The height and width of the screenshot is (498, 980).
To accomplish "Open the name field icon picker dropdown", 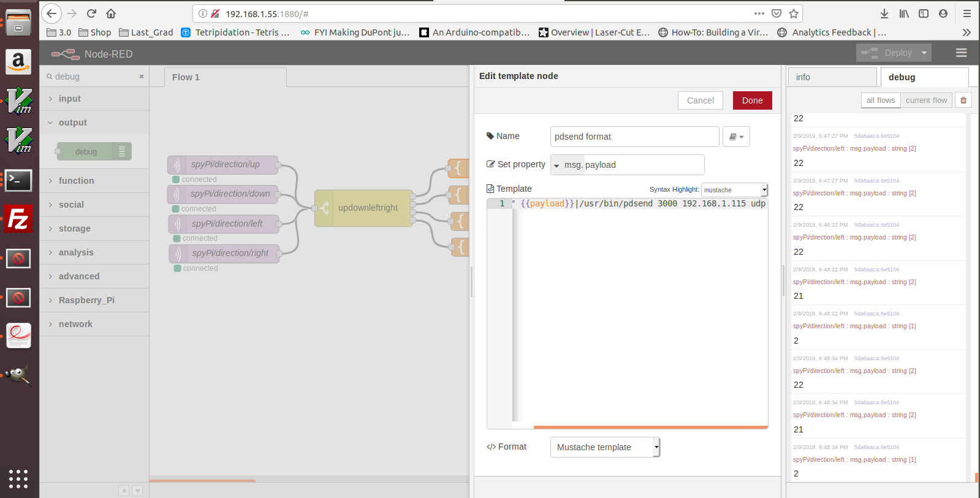I will coord(736,137).
